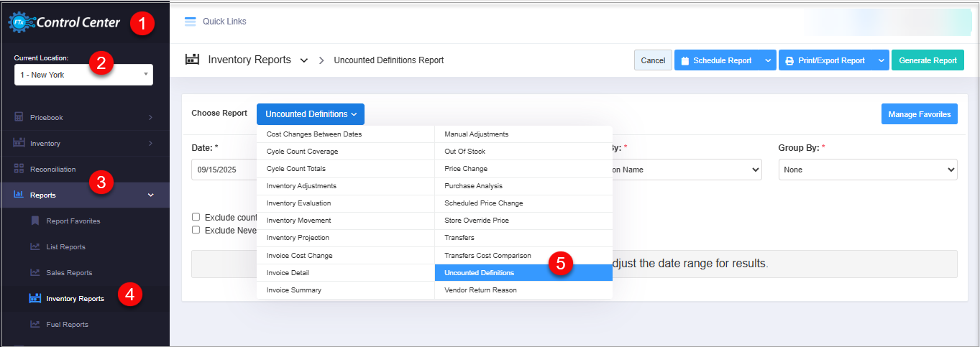Click the Date input field
Image resolution: width=980 pixels, height=347 pixels.
[223, 170]
